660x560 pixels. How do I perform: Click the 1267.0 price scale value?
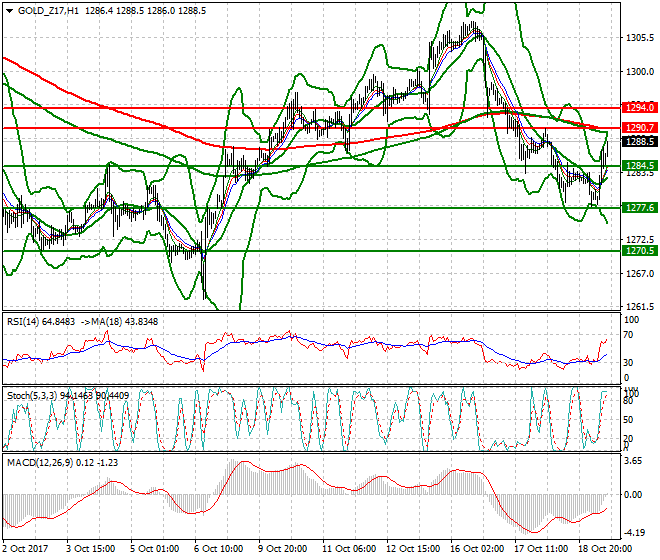640,273
